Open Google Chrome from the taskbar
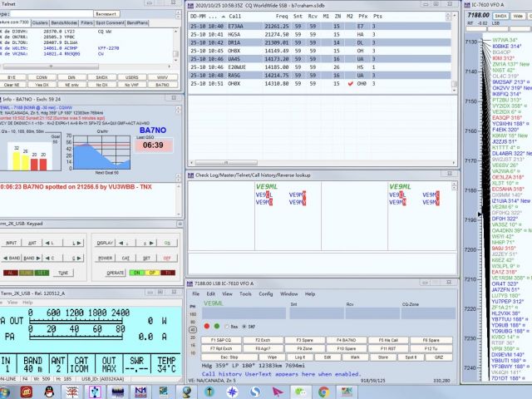532x399 pixels. (x=323, y=392)
